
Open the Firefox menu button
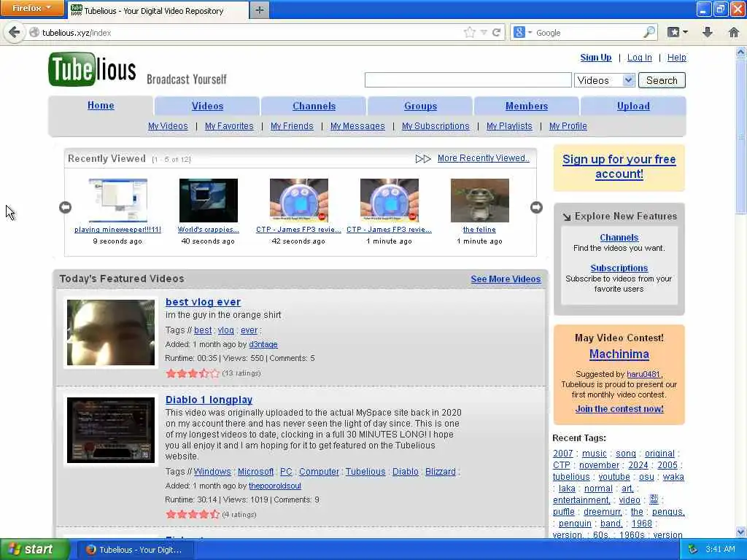(x=32, y=8)
